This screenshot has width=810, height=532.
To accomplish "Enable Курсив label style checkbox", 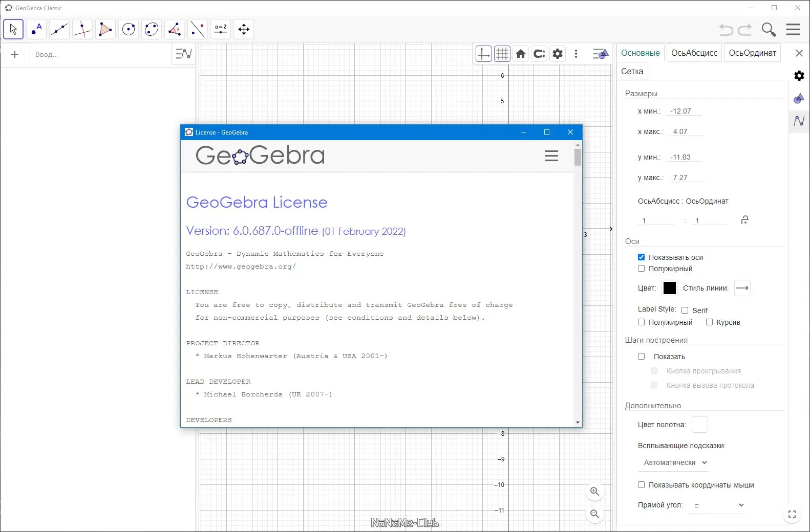I will (x=709, y=322).
